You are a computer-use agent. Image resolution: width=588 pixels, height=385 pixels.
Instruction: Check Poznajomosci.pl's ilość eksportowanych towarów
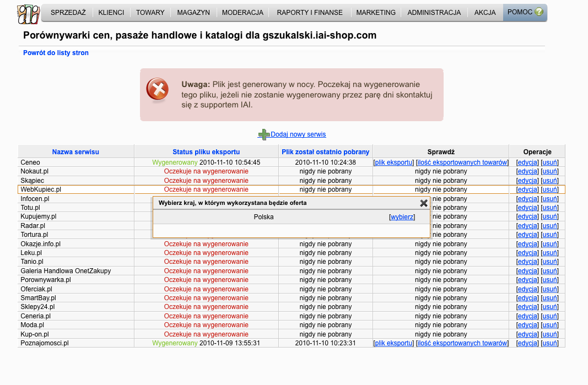pyautogui.click(x=462, y=343)
